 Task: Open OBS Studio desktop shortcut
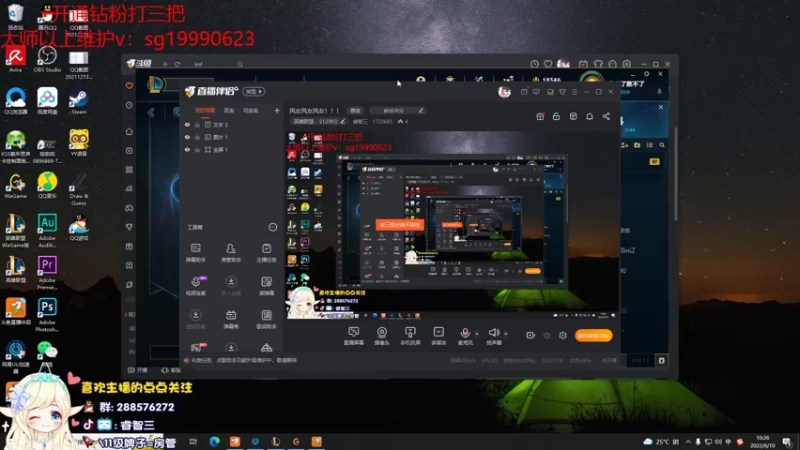47,60
